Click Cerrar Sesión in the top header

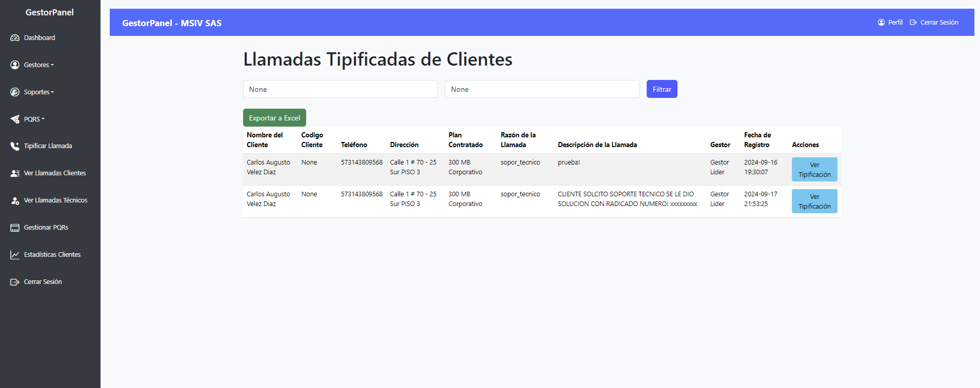coord(934,23)
